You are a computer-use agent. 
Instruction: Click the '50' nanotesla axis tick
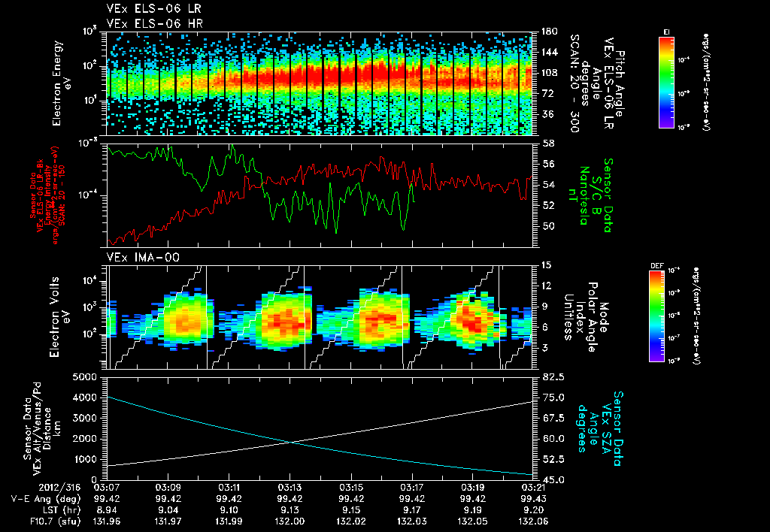coord(548,226)
